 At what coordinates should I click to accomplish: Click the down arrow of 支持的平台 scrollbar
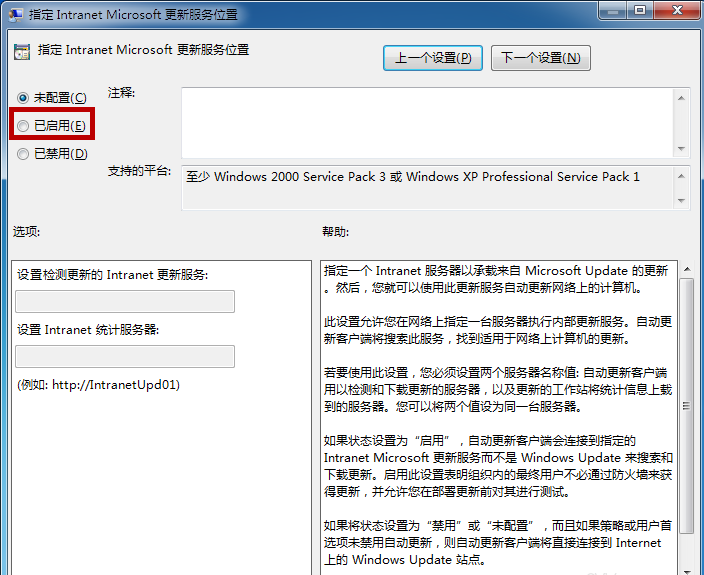tap(681, 200)
